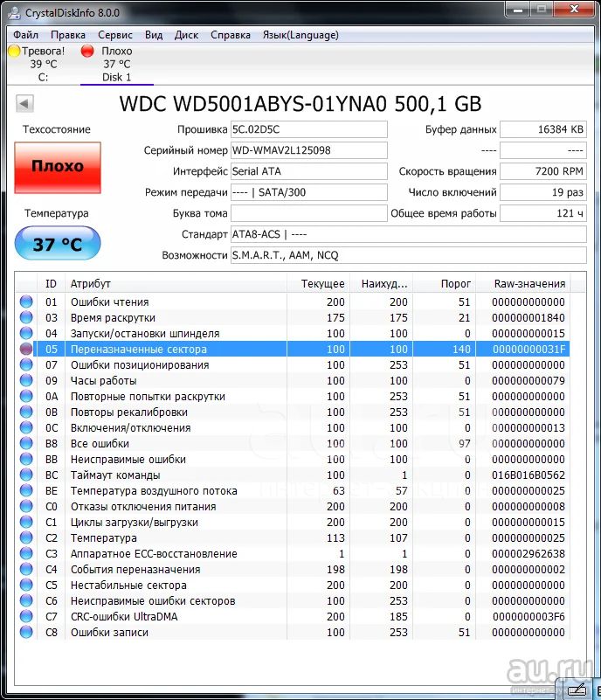This screenshot has height=700, width=601.
Task: Click status orb for 0A Повторные попытки раскрутки
Action: pos(26,396)
